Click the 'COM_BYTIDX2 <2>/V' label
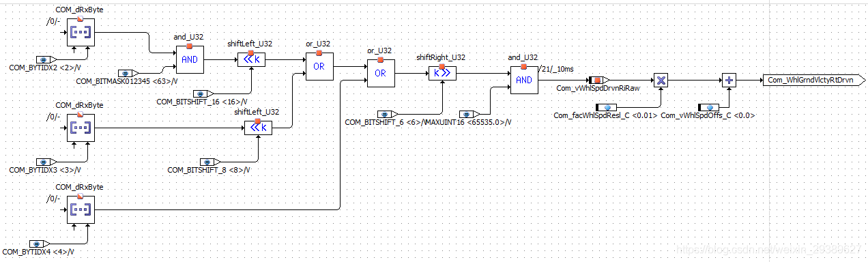Viewport: 868px width, 262px height. point(45,68)
